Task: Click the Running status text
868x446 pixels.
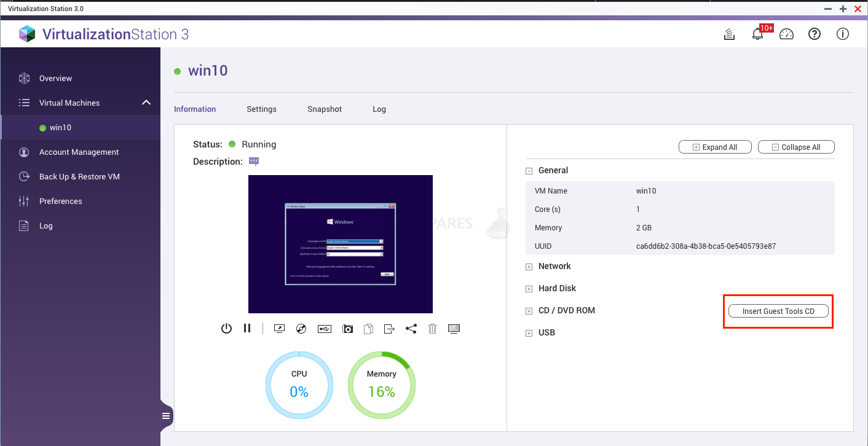Action: 259,144
